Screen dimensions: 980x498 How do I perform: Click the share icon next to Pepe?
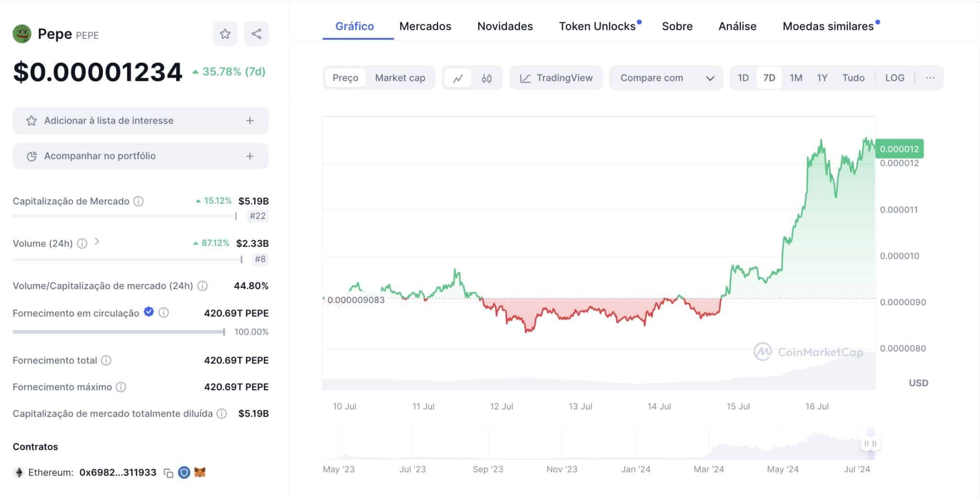(x=256, y=34)
